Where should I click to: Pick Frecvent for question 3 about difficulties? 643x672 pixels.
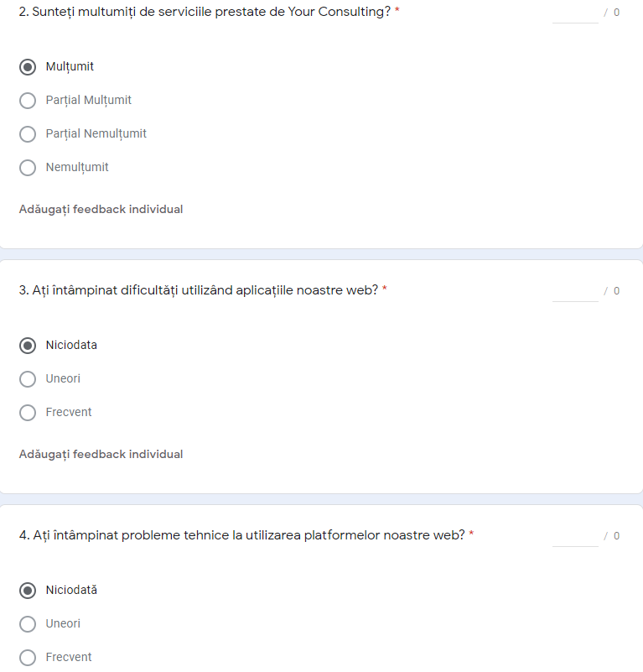tap(28, 413)
